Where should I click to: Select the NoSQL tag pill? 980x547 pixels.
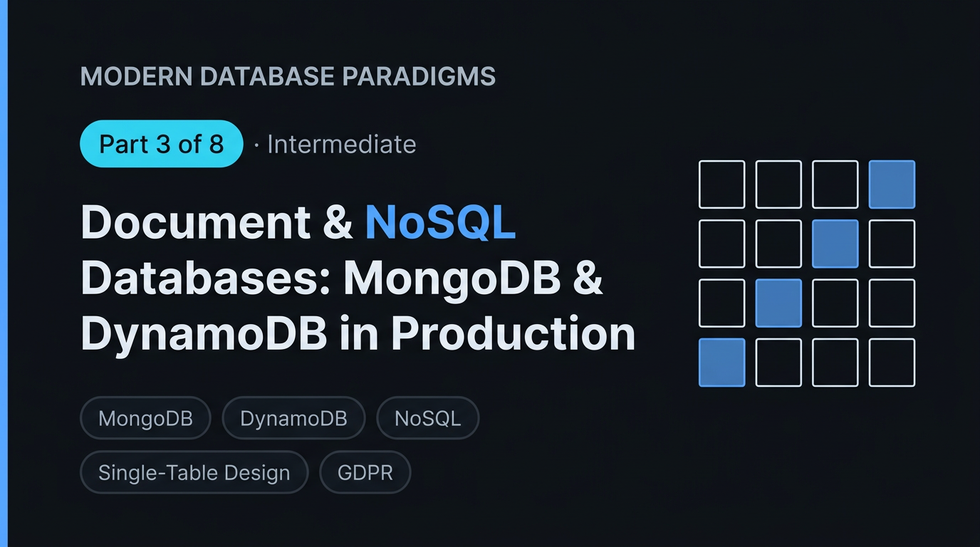(x=427, y=418)
